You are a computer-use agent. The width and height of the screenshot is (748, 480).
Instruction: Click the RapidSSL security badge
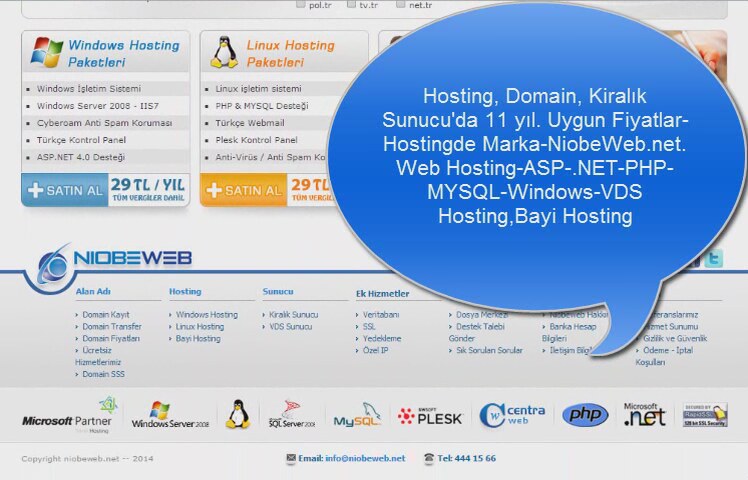(x=705, y=415)
